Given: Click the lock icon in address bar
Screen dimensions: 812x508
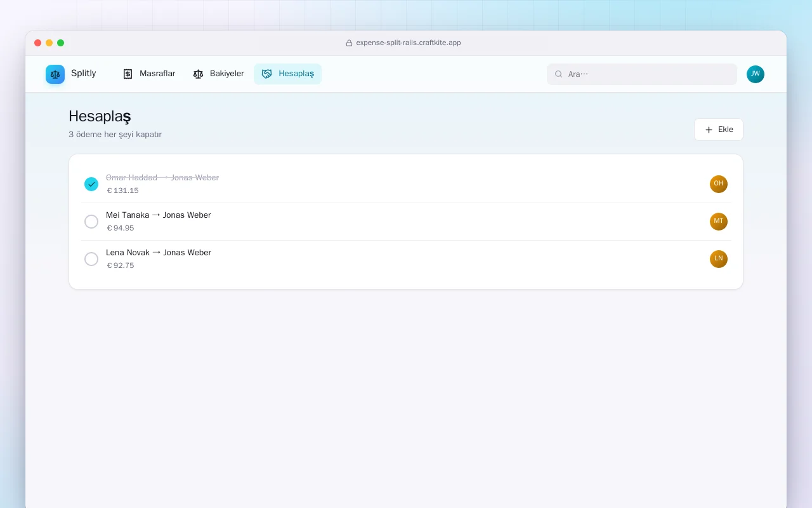Looking at the screenshot, I should click(349, 43).
